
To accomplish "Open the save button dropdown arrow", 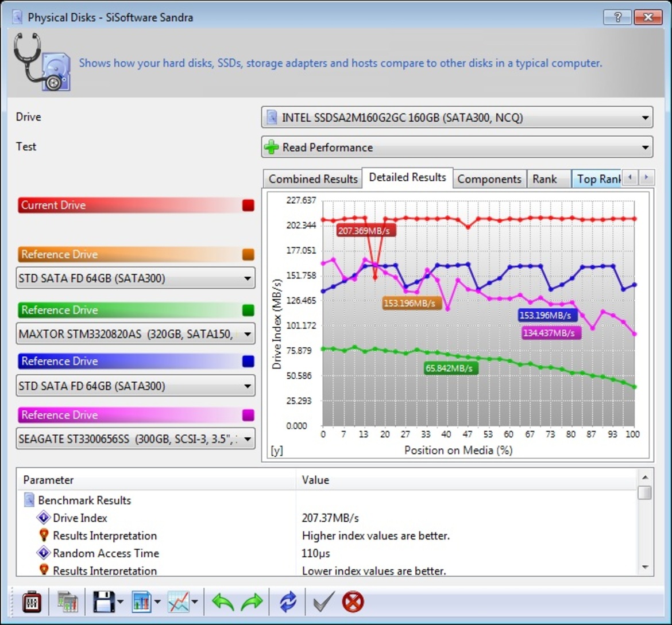I will tap(121, 602).
